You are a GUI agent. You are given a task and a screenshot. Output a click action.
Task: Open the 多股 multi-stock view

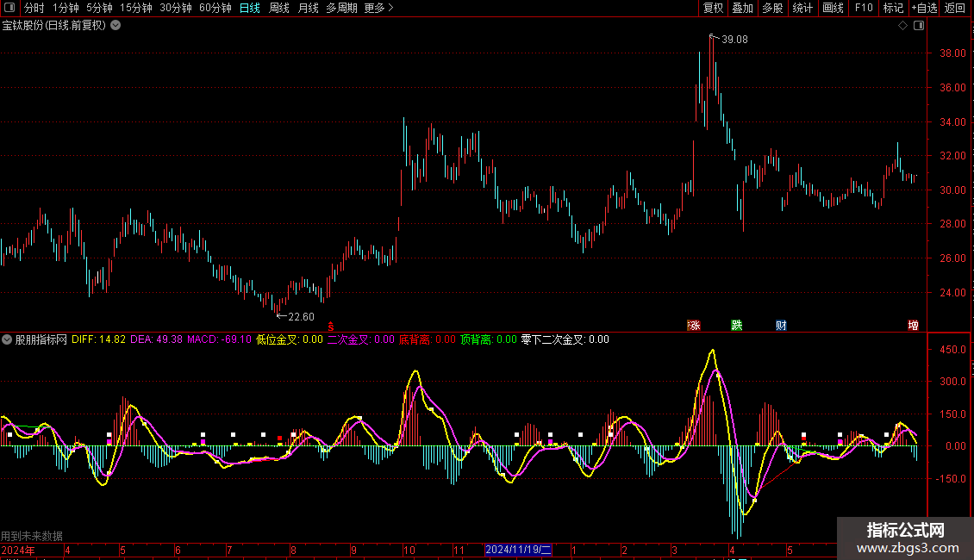772,8
